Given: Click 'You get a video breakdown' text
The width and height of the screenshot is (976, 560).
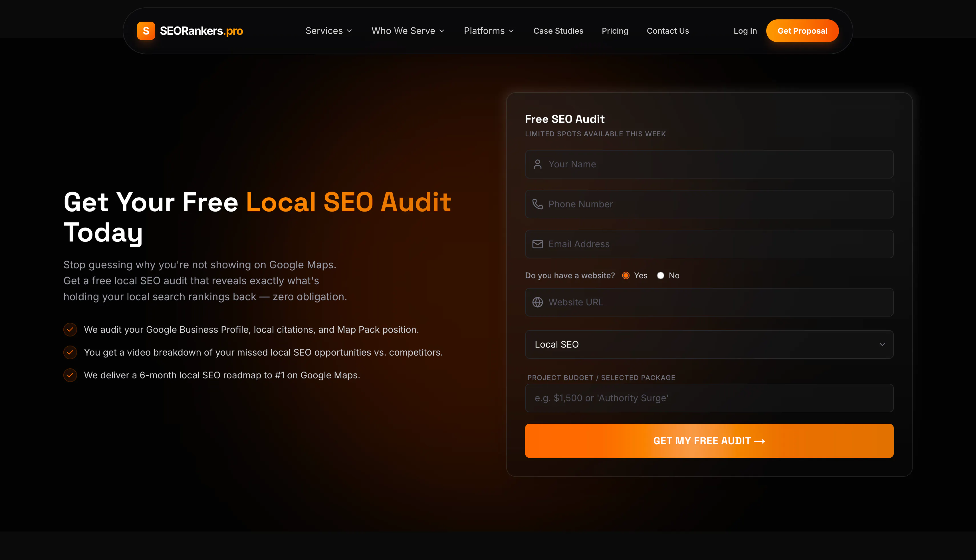Looking at the screenshot, I should coord(263,352).
